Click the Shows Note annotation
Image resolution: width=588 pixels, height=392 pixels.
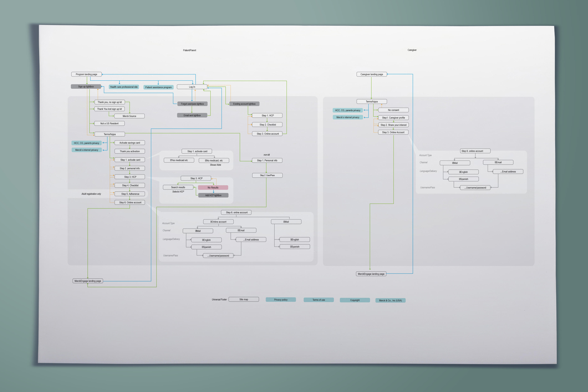point(215,165)
